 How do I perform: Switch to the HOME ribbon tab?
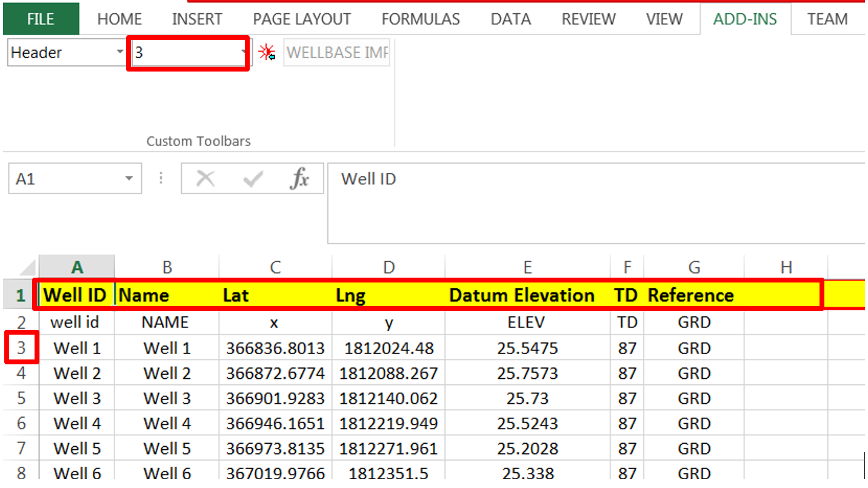point(120,19)
